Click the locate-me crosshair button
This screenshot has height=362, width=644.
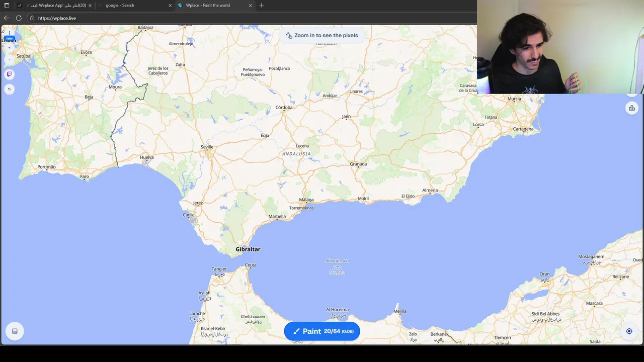point(629,331)
